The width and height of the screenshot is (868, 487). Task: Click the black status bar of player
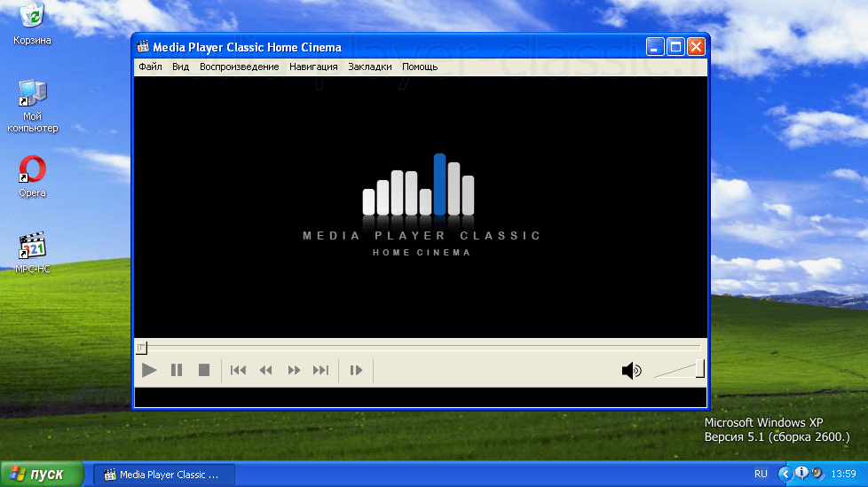[421, 397]
